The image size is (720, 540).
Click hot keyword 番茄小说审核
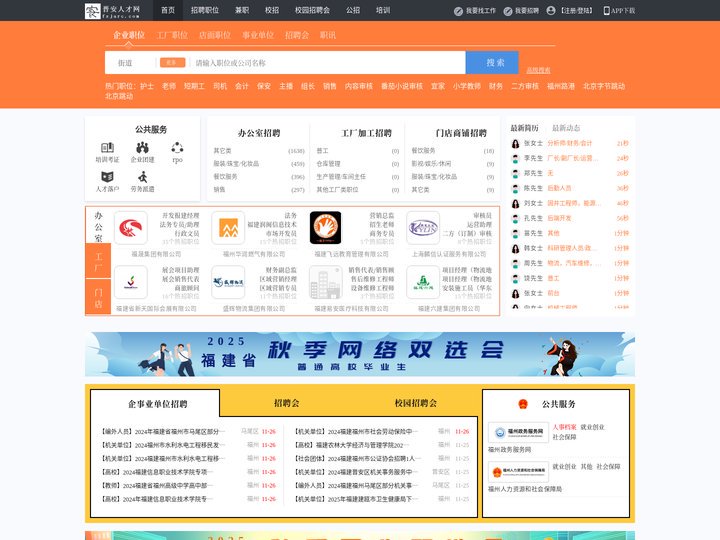(x=402, y=86)
